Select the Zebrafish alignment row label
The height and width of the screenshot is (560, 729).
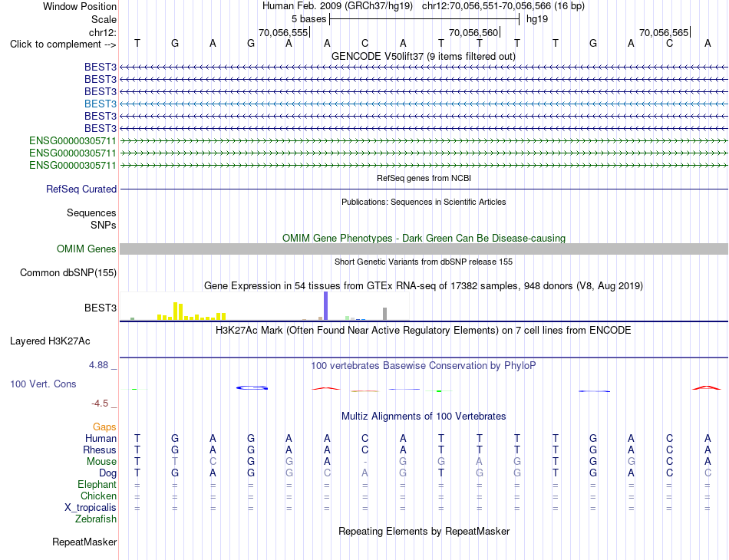click(96, 519)
